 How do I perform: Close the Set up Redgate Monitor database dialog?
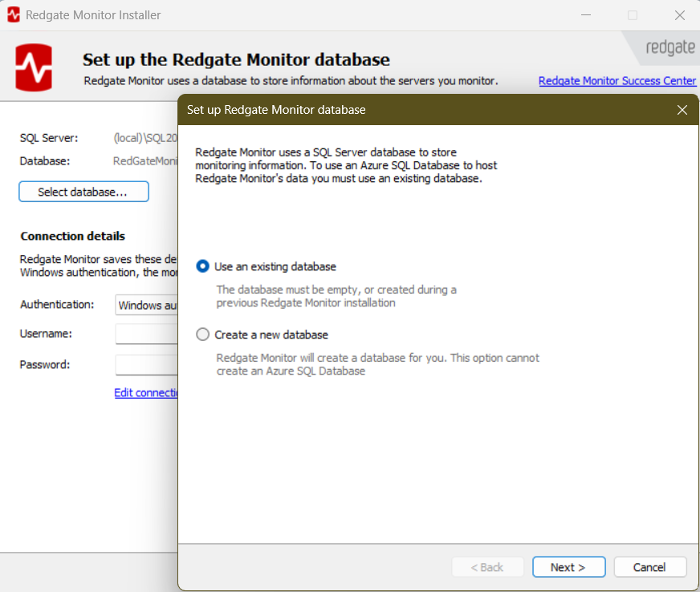[x=682, y=110]
